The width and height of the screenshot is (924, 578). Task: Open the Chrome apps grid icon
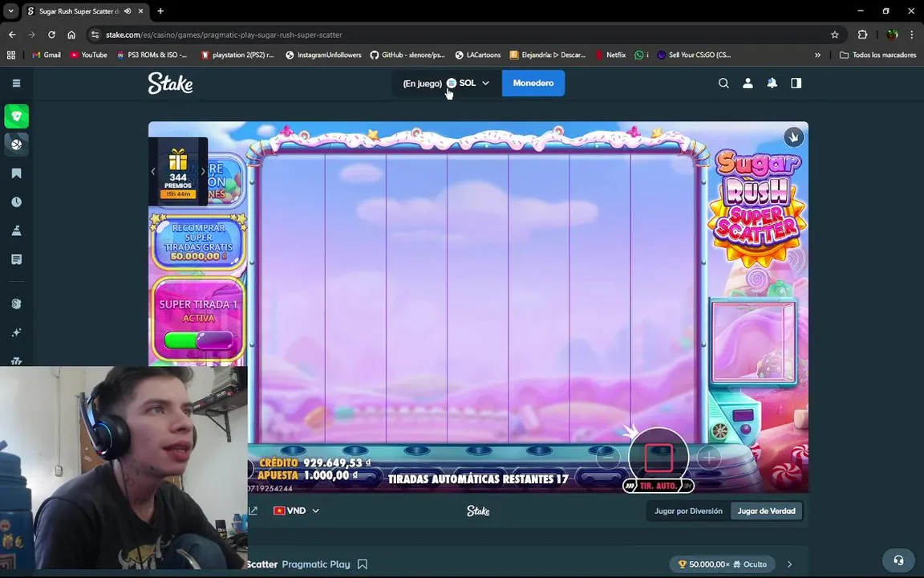pyautogui.click(x=10, y=55)
